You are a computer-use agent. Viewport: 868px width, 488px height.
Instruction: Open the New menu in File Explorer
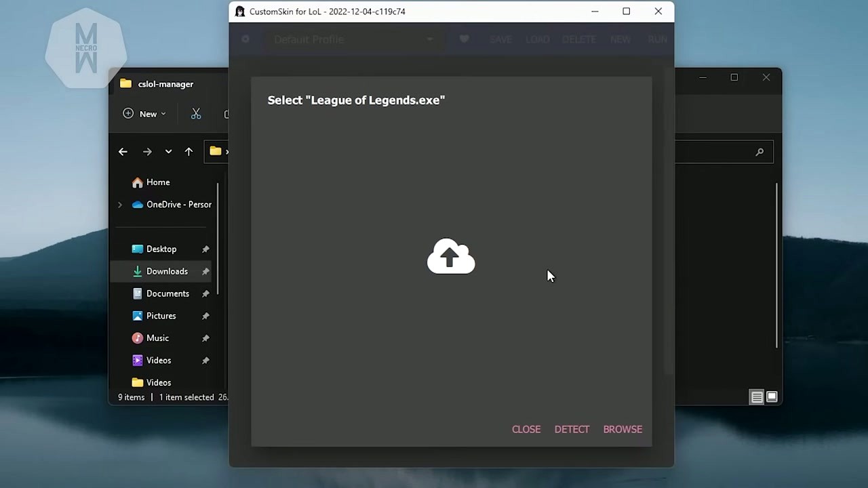pyautogui.click(x=144, y=114)
